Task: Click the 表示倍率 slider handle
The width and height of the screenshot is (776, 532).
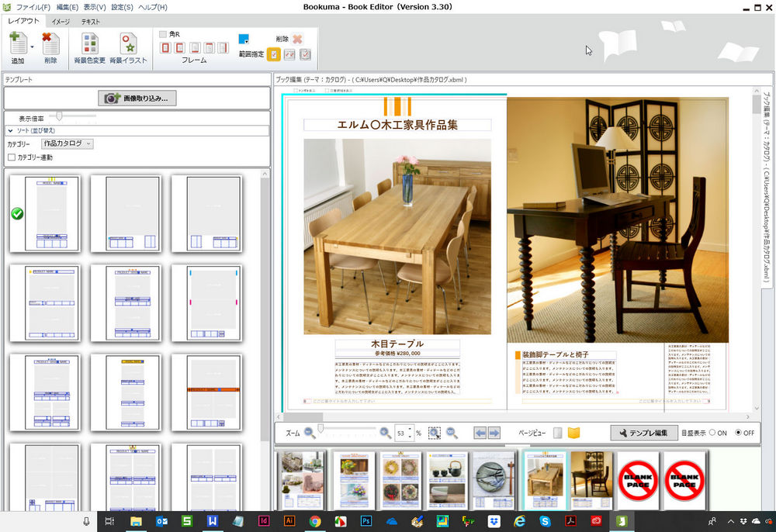Action: pyautogui.click(x=58, y=116)
